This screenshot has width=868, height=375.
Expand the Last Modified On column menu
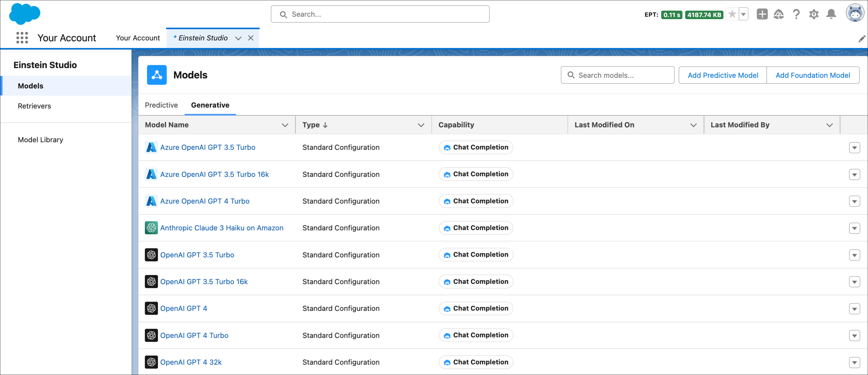(693, 125)
